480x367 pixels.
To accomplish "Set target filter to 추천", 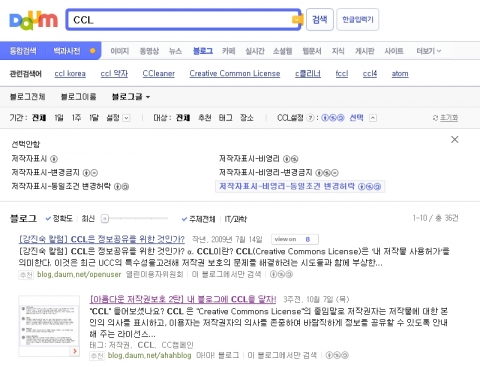I will tap(205, 118).
